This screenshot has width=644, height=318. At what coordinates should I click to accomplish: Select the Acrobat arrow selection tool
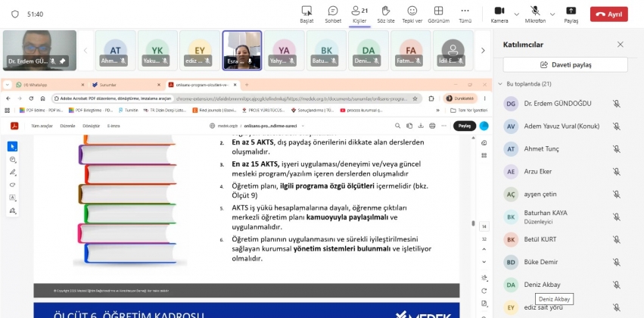[x=13, y=146]
